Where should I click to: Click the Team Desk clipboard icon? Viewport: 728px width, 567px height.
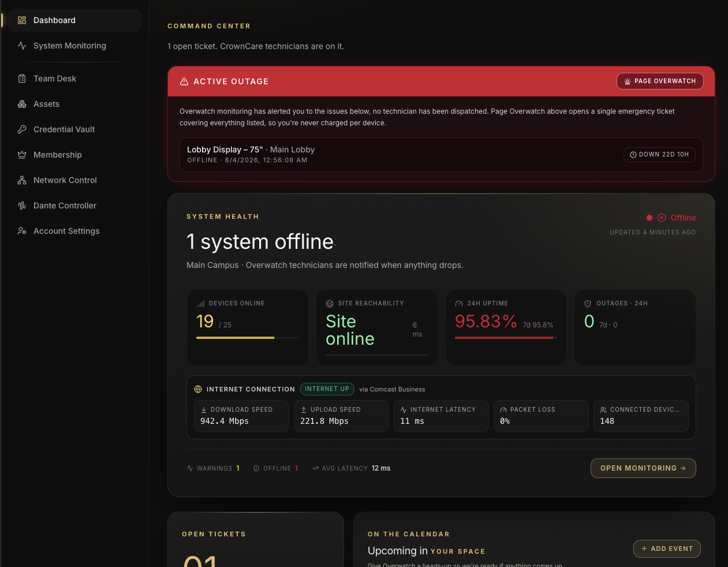click(22, 79)
